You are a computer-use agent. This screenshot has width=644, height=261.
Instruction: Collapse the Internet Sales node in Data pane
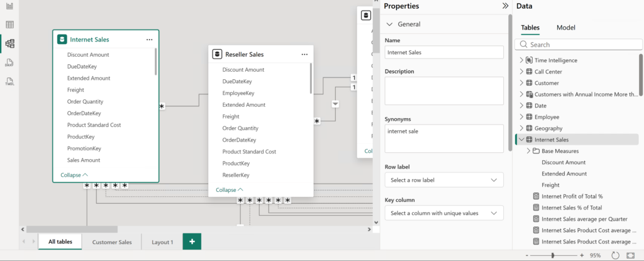(x=521, y=140)
